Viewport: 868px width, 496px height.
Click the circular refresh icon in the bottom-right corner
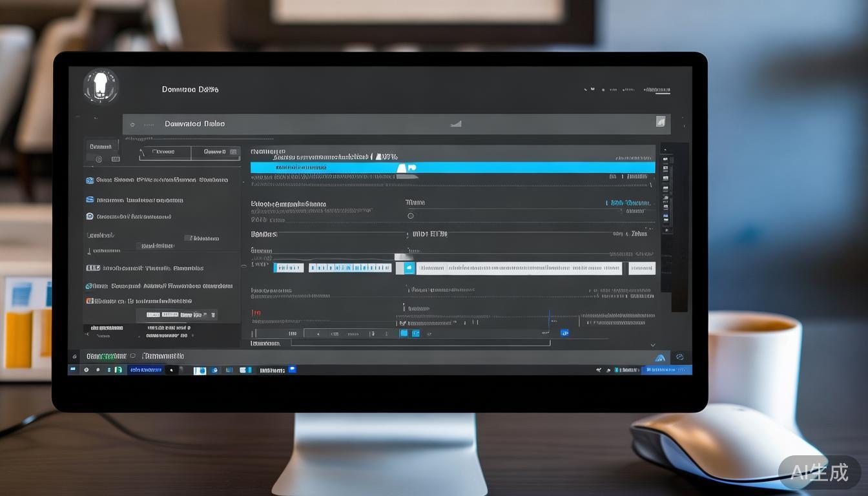(x=679, y=356)
